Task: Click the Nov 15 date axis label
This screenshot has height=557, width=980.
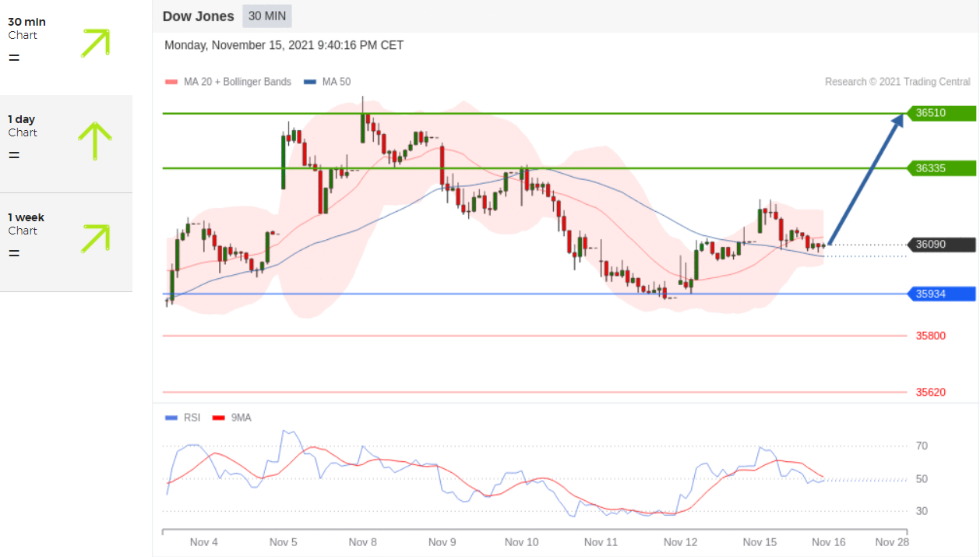Action: 760,542
